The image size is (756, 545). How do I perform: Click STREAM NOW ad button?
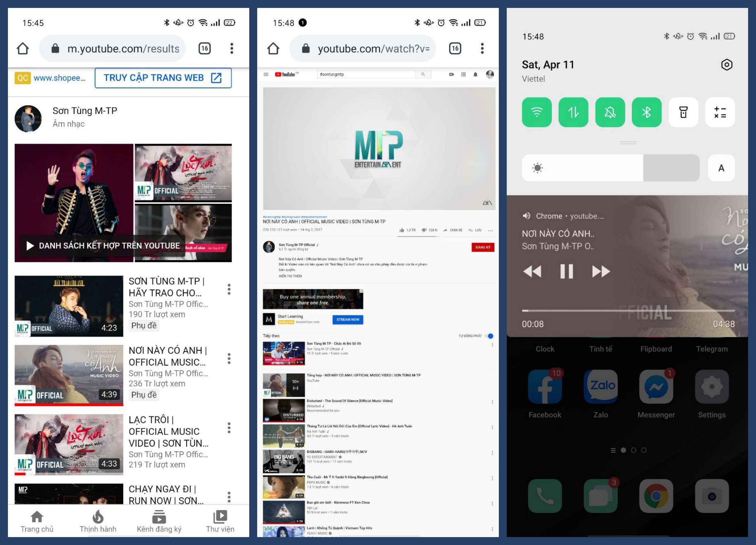(348, 319)
